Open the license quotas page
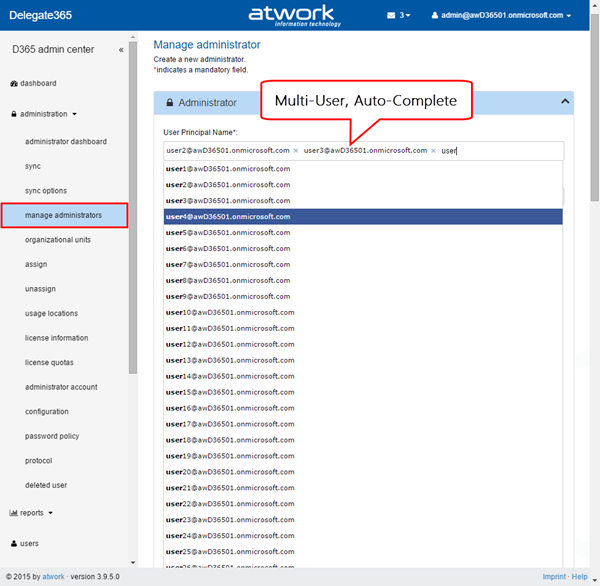 49,362
